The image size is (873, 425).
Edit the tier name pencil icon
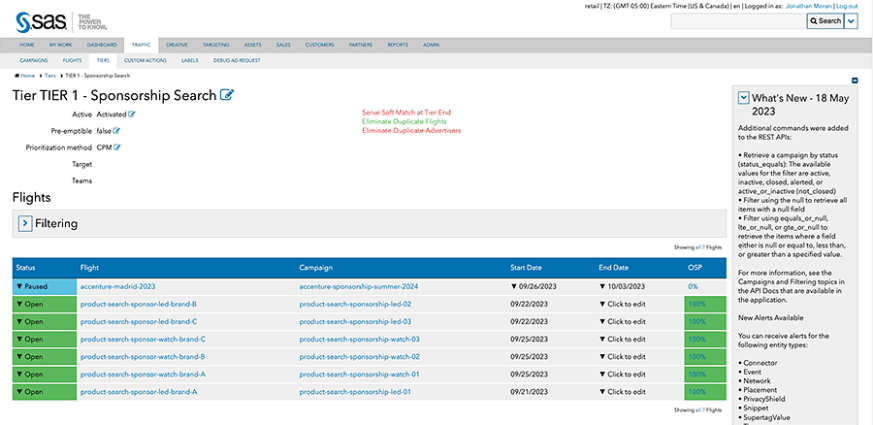pos(227,95)
